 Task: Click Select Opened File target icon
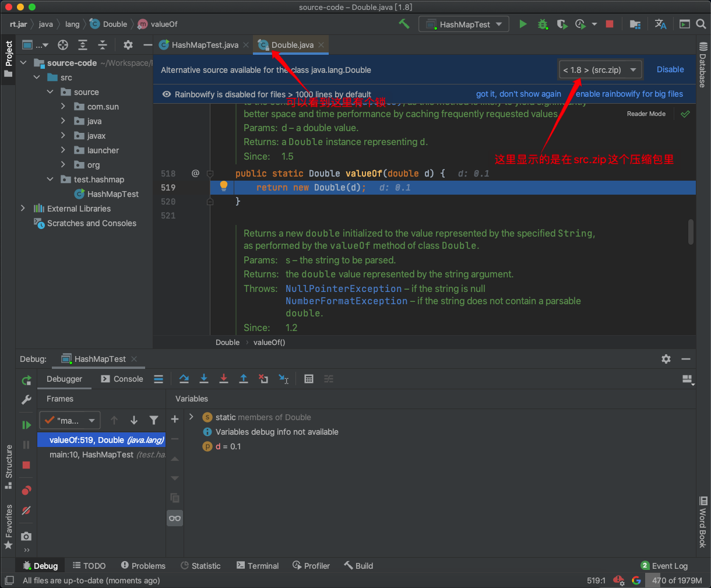pos(63,45)
